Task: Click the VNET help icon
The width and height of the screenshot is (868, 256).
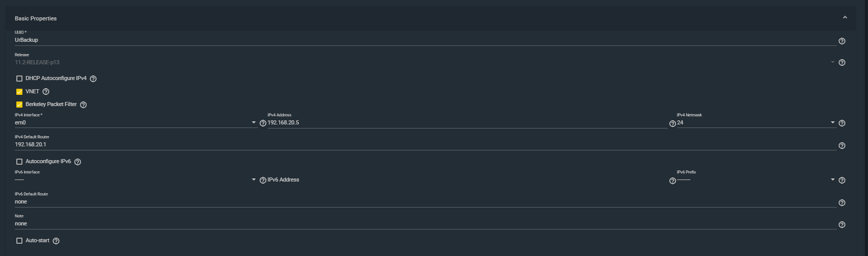Action: pos(46,92)
